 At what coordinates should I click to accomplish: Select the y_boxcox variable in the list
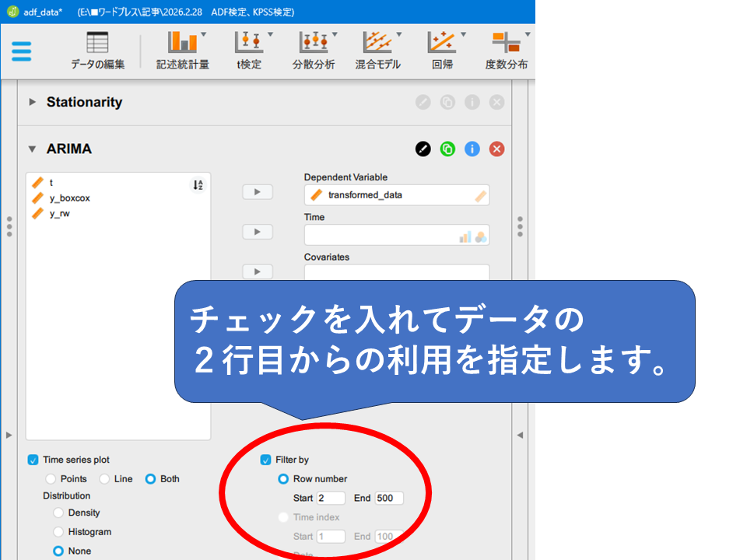click(x=69, y=198)
